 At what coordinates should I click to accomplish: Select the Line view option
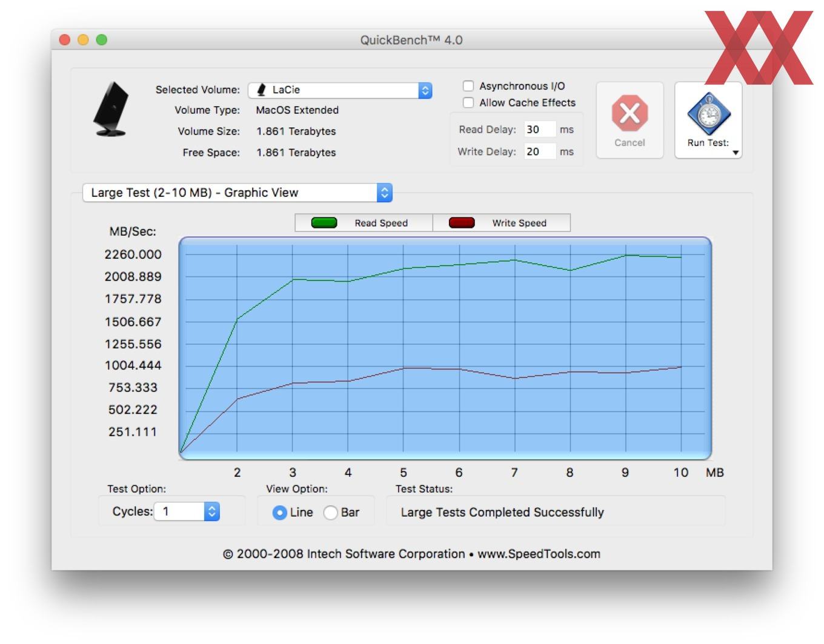(x=279, y=513)
